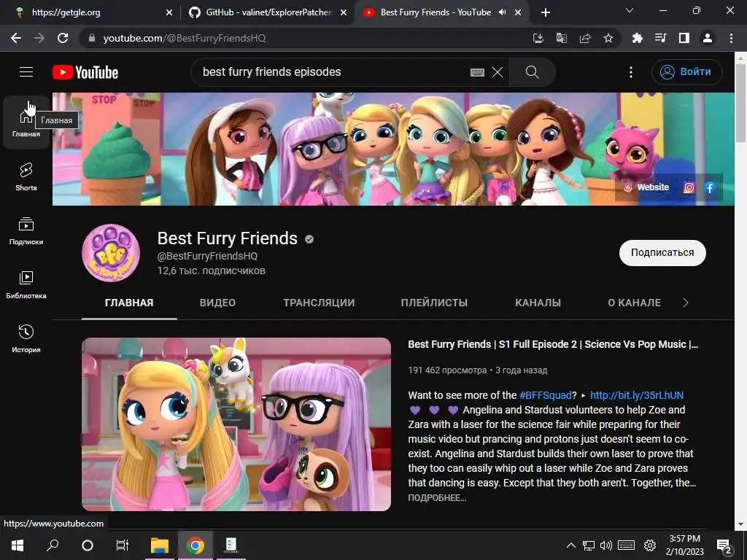Bookmark the page with the star icon
Image resolution: width=747 pixels, height=560 pixels.
[608, 38]
